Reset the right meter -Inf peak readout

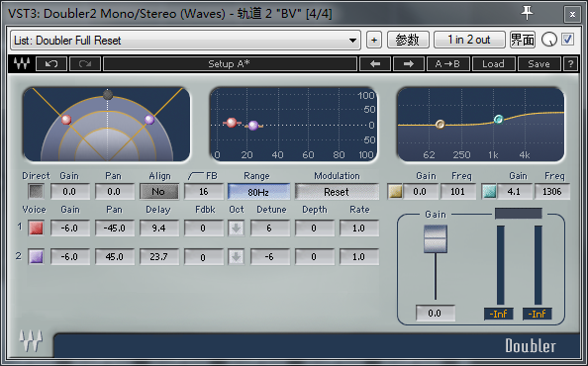538,314
